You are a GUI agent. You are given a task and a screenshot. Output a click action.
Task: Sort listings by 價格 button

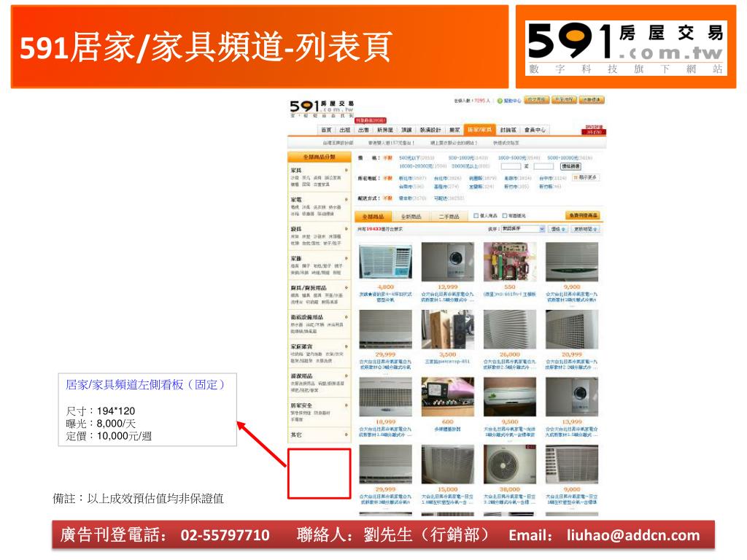(558, 229)
